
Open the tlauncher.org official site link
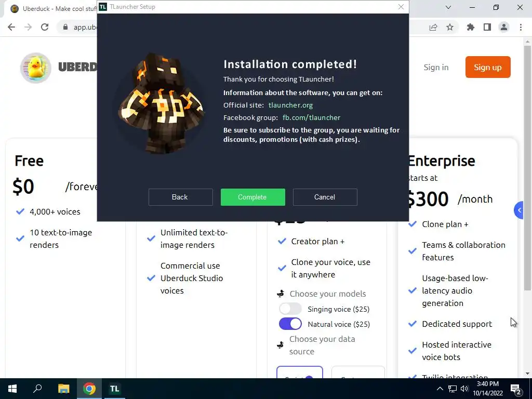[x=290, y=105]
